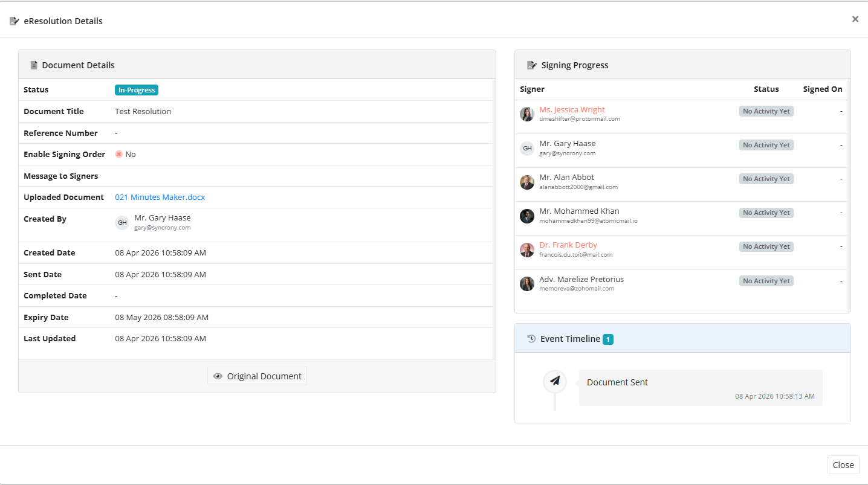Click the No Activity Yet badge for Alan Abbot
The height and width of the screenshot is (485, 868).
tap(766, 178)
